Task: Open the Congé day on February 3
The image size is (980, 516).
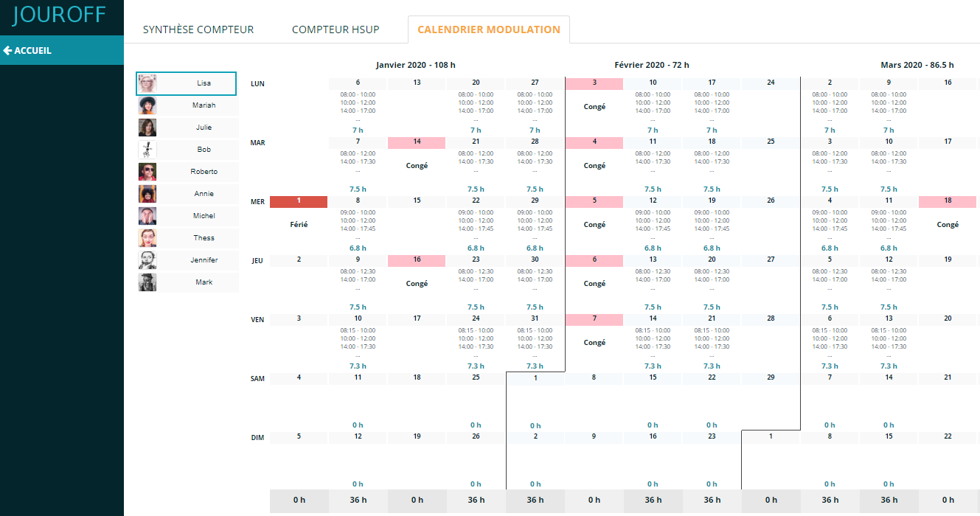Action: click(594, 83)
